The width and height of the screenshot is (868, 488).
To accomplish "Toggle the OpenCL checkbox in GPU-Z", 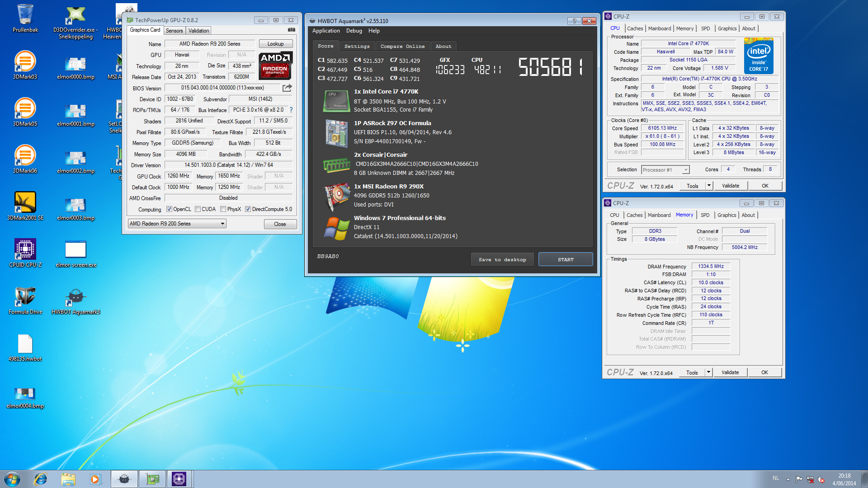I will point(169,209).
